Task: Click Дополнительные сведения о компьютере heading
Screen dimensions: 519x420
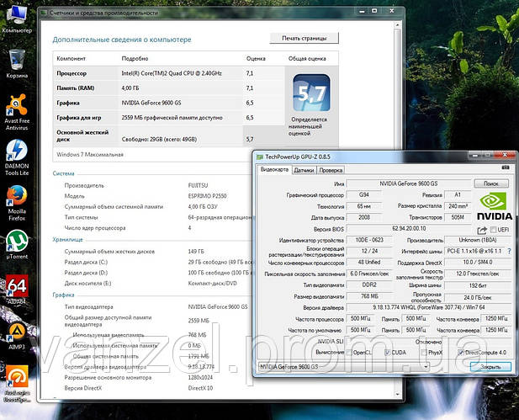Action: pos(122,40)
